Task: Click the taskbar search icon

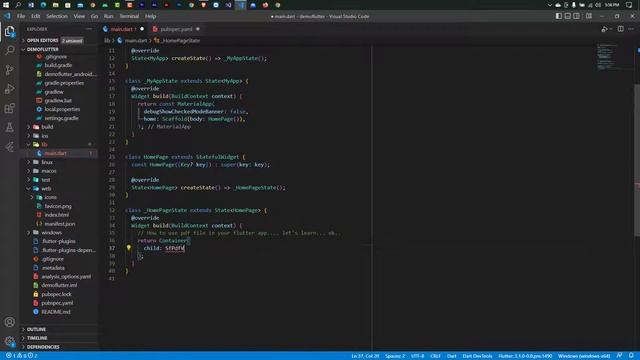Action: point(18,5)
